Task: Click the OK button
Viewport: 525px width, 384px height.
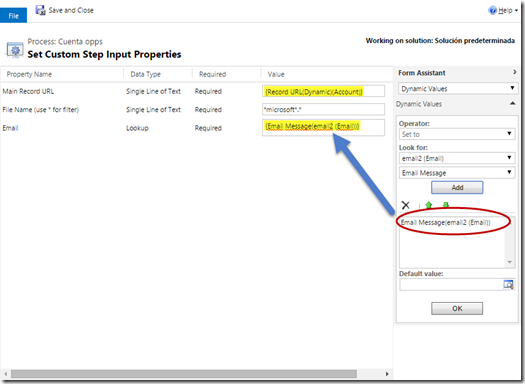Action: pyautogui.click(x=457, y=308)
